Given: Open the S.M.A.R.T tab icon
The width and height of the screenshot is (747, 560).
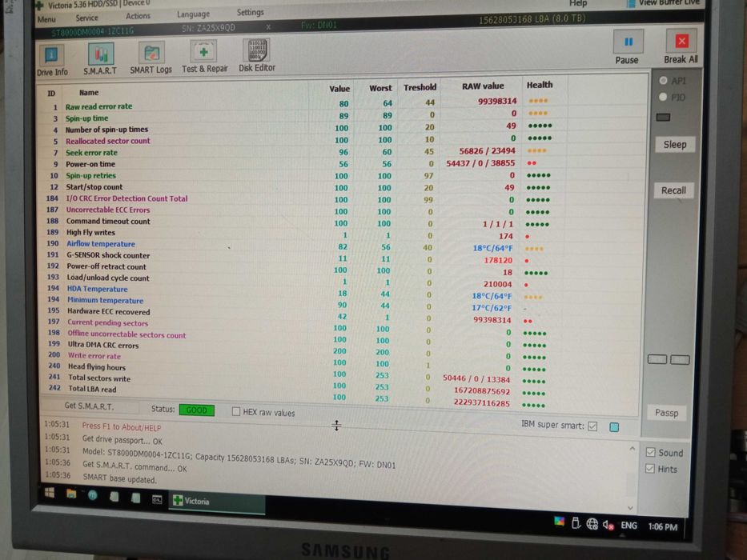Looking at the screenshot, I should click(x=100, y=59).
